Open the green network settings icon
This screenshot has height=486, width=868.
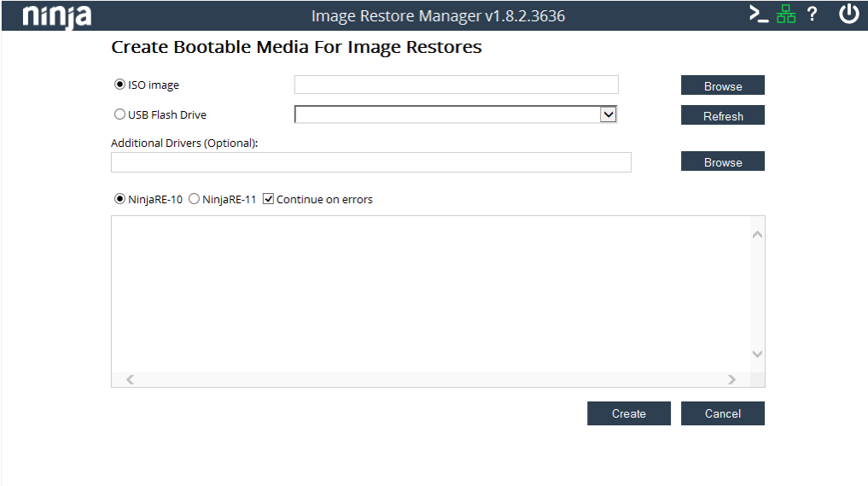click(785, 14)
